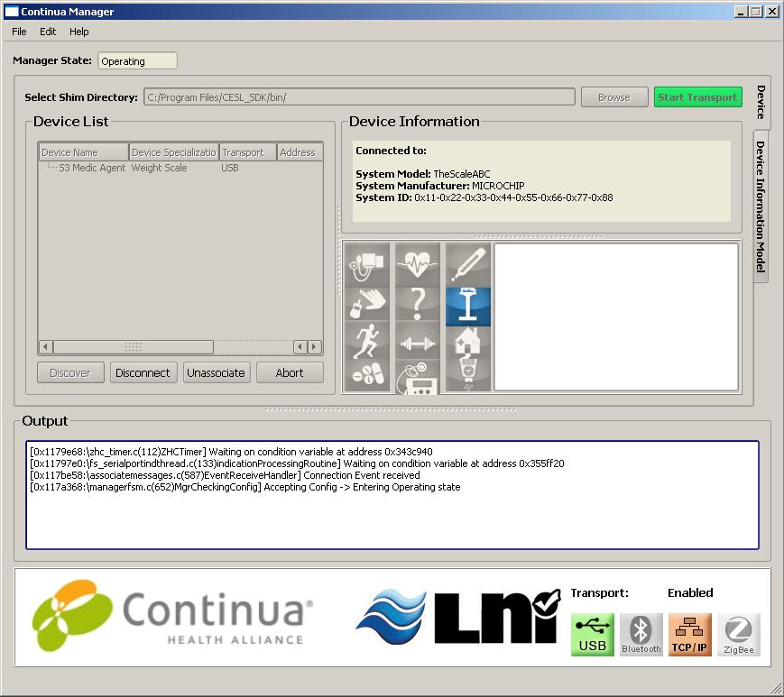Click the Shim Directory path field
Image resolution: width=784 pixels, height=697 pixels.
tap(359, 97)
